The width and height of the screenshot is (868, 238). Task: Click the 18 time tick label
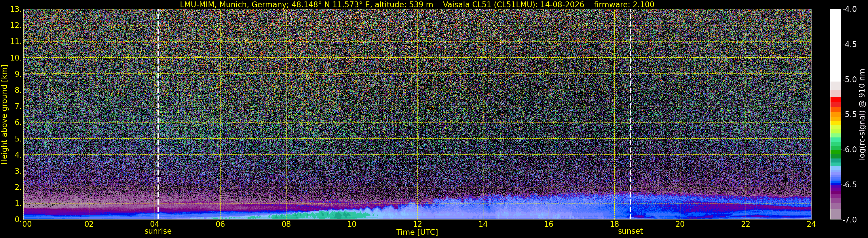click(x=614, y=224)
